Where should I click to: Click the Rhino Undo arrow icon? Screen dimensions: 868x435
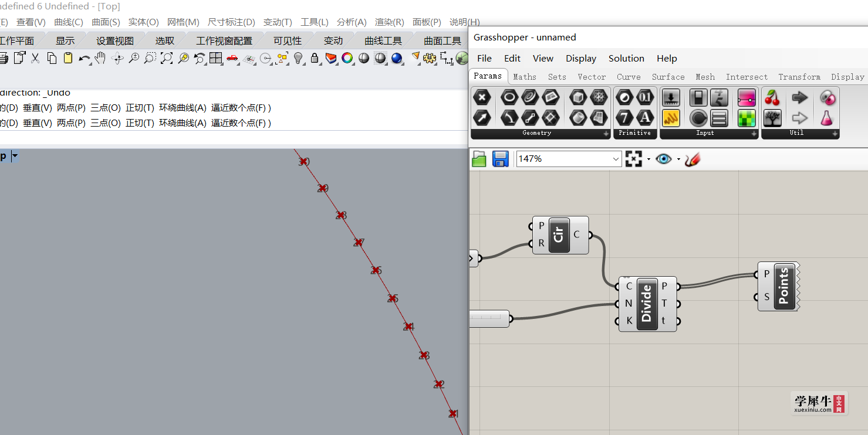click(85, 58)
